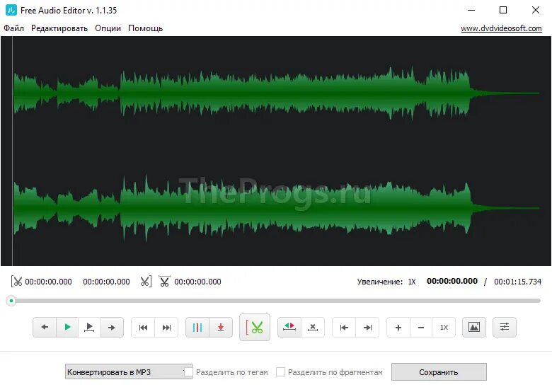Click the selection start scissors bracket icon

16,282
